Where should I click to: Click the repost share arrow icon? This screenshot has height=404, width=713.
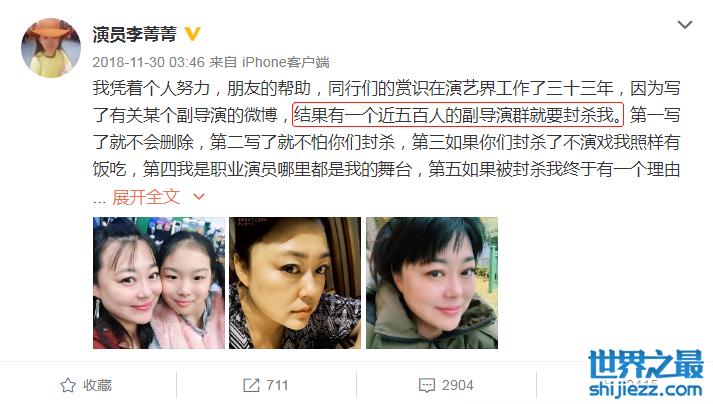pos(251,385)
